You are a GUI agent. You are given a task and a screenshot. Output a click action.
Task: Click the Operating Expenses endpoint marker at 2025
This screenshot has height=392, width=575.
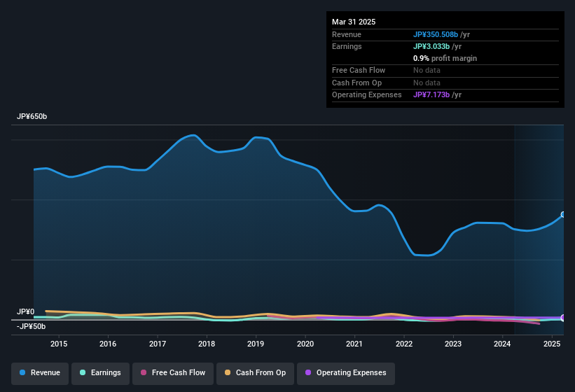point(563,318)
